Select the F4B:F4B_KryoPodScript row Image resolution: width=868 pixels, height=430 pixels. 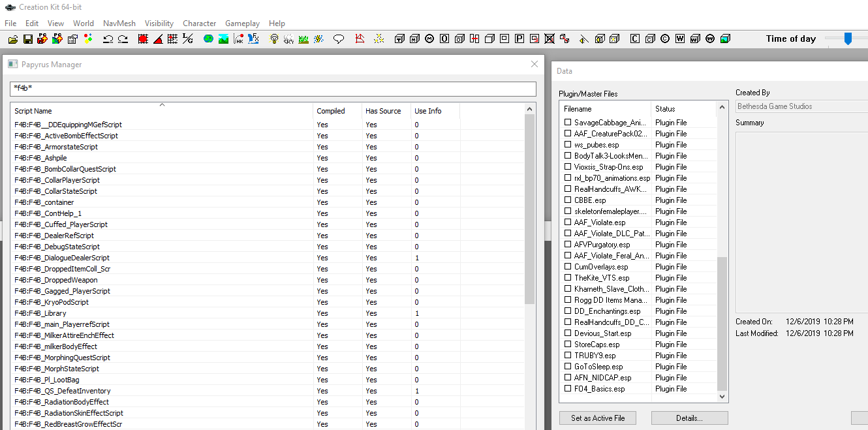[x=268, y=302]
